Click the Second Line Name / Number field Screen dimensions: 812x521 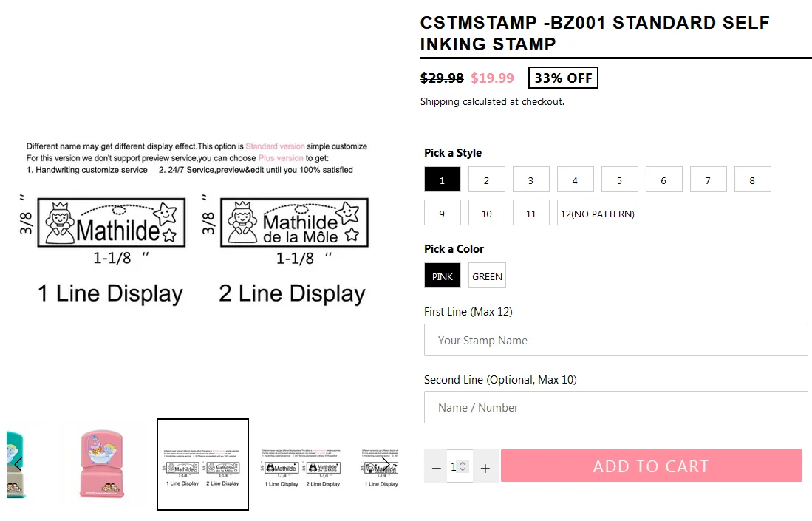[x=615, y=407]
